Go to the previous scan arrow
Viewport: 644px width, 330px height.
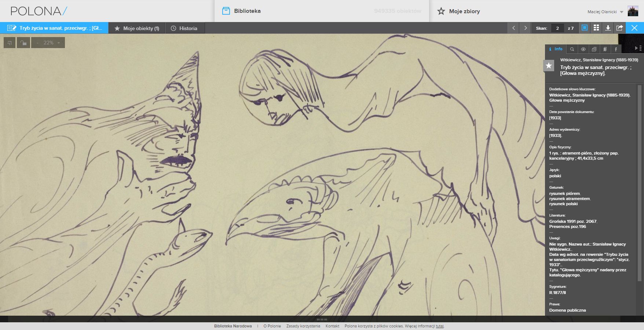point(513,28)
